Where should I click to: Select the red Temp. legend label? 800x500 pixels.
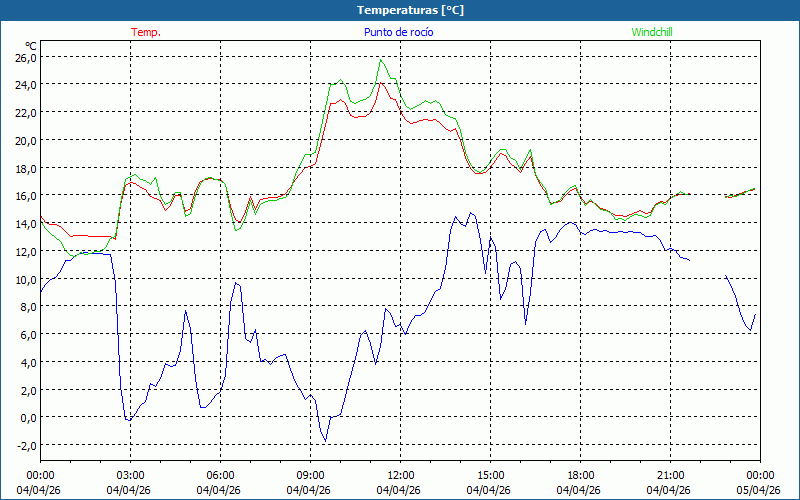click(x=146, y=32)
